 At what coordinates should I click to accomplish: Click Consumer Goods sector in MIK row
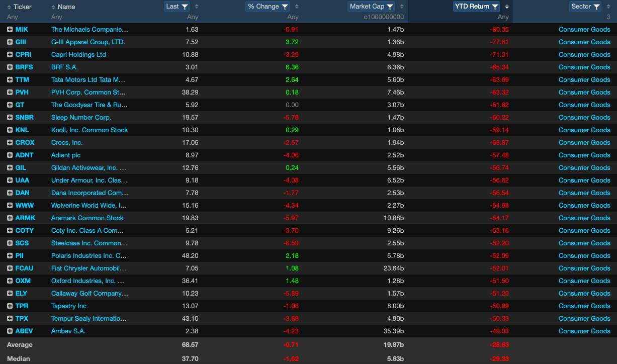(x=584, y=30)
